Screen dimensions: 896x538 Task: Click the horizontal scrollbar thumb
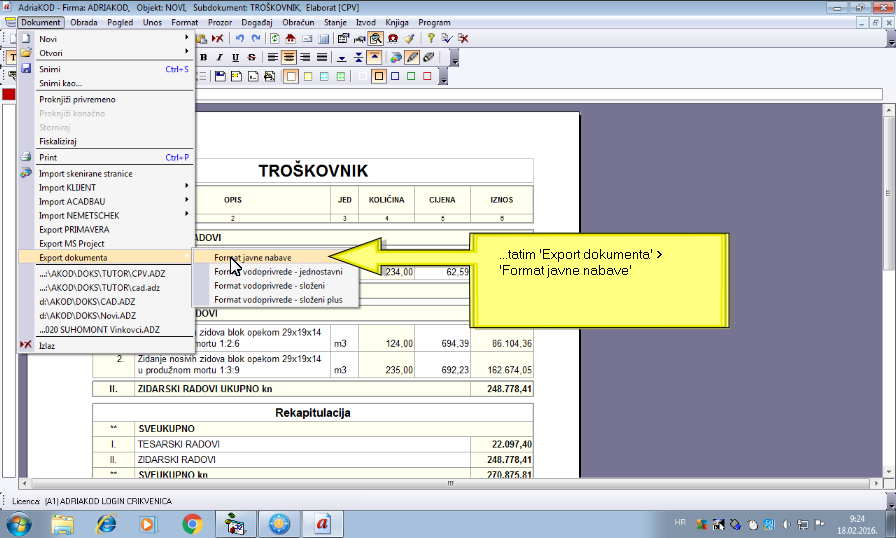point(450,483)
